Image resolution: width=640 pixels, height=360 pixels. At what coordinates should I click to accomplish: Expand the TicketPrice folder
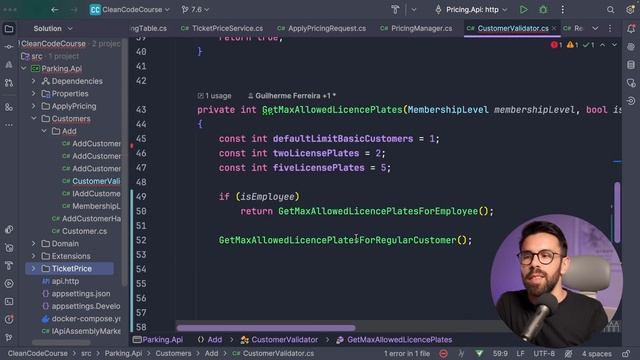tap(33, 269)
